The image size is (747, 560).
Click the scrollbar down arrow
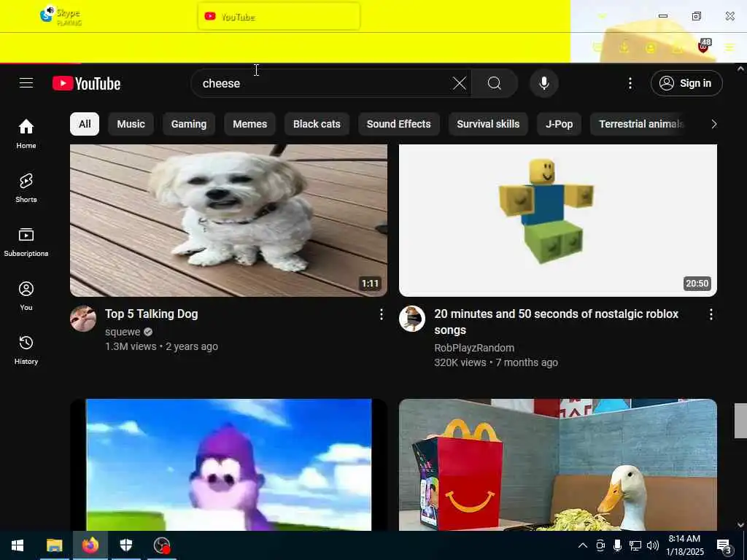[x=740, y=525]
